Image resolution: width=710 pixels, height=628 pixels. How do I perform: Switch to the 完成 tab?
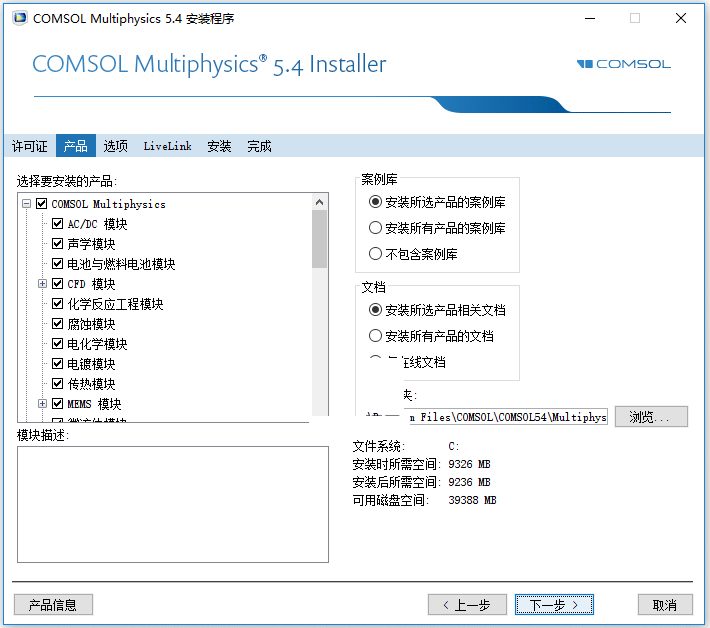(x=259, y=146)
